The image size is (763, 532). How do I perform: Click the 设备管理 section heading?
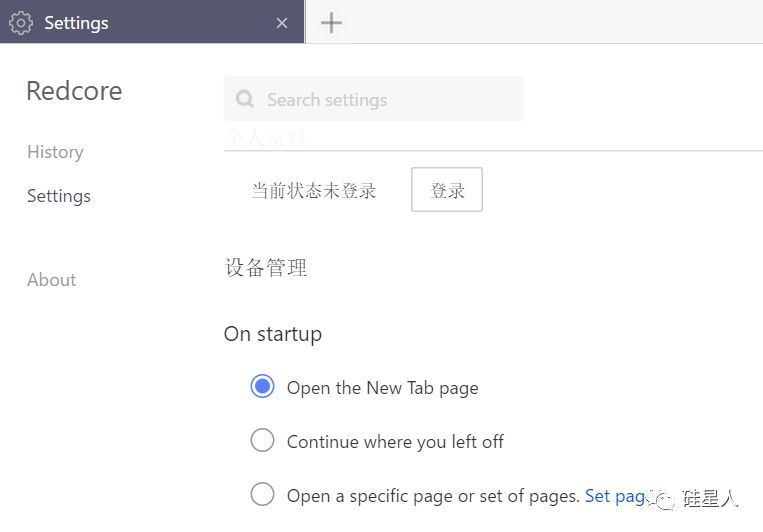266,268
